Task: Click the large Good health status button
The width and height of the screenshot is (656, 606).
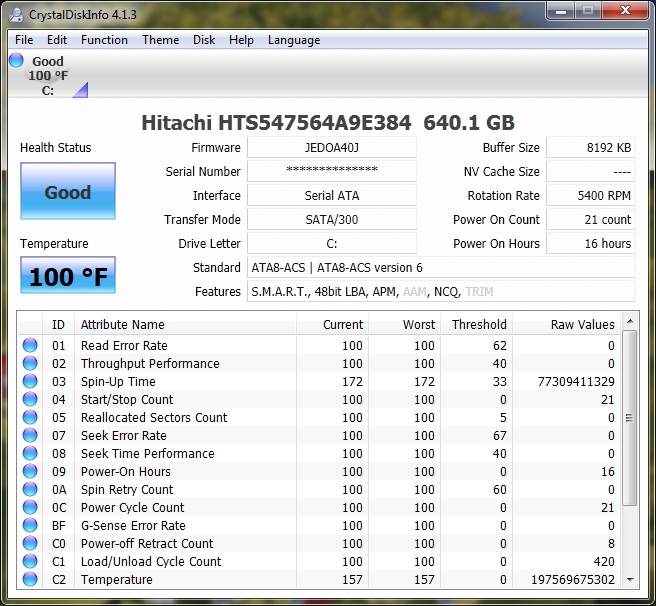Action: point(68,191)
